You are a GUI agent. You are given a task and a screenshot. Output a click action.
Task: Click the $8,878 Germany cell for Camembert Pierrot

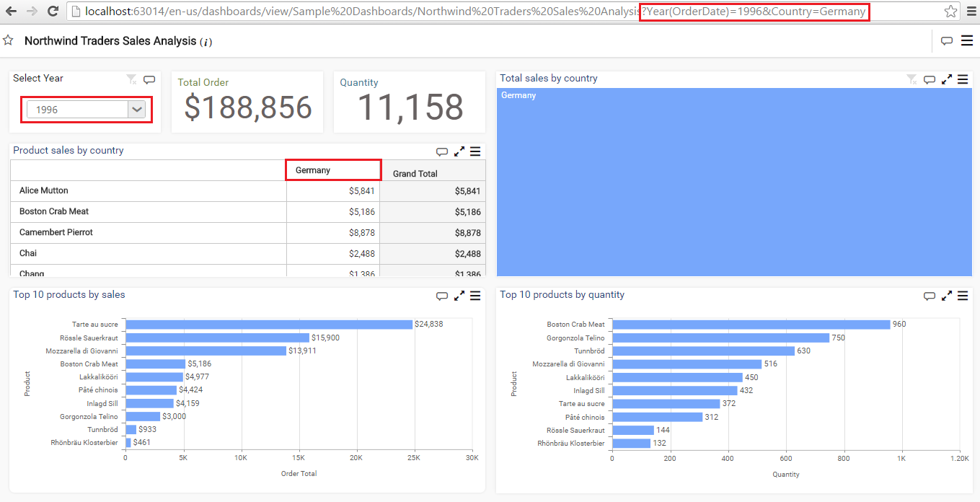click(333, 233)
